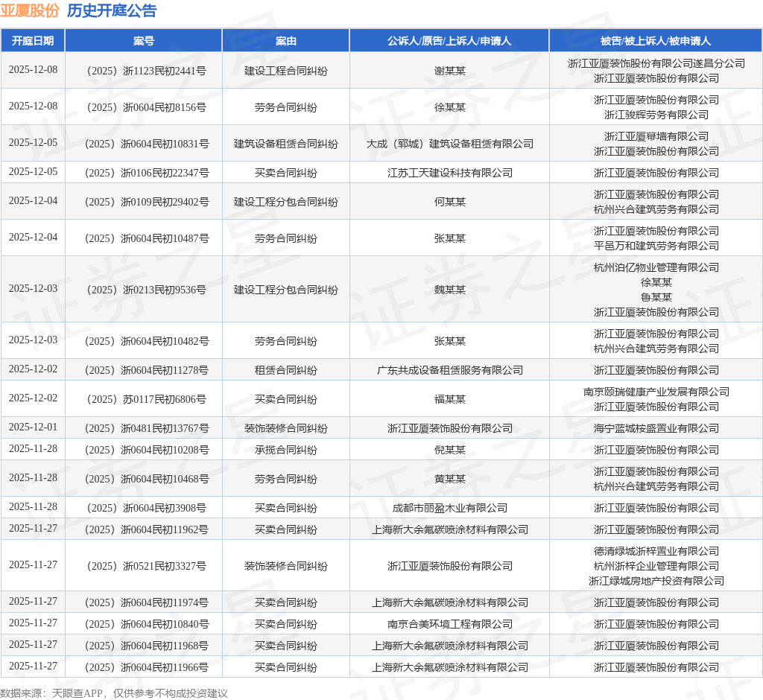
Task: Click cause 承揽合同纠纷
Action: 285,450
